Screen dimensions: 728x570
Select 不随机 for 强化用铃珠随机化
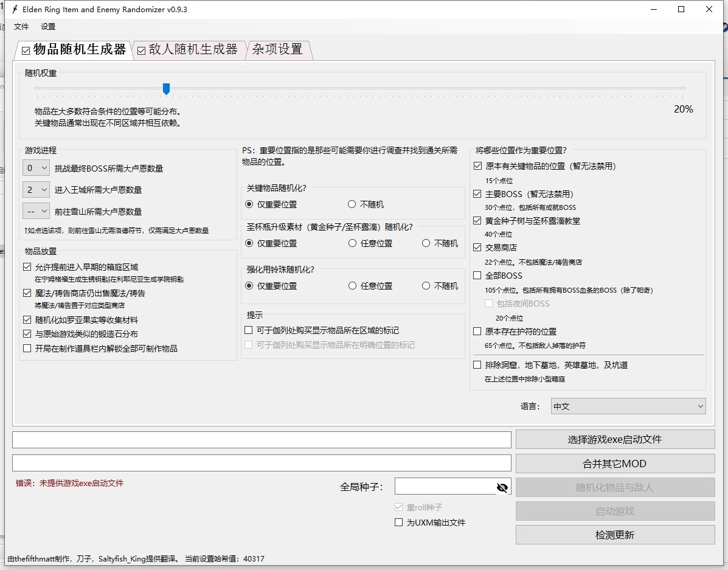coord(426,286)
